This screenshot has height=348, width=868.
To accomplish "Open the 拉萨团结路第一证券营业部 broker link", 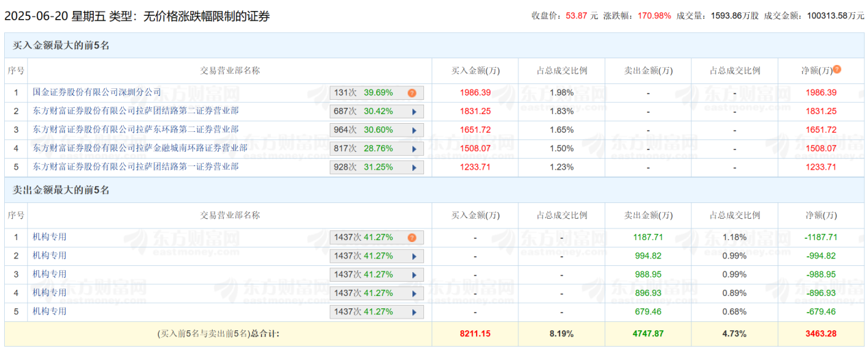I will tap(135, 166).
